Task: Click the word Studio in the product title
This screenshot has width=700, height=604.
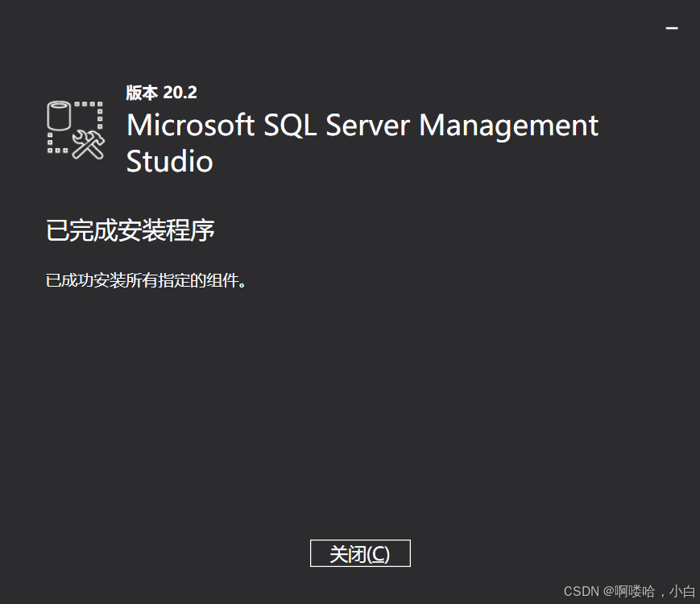Action: pos(169,162)
